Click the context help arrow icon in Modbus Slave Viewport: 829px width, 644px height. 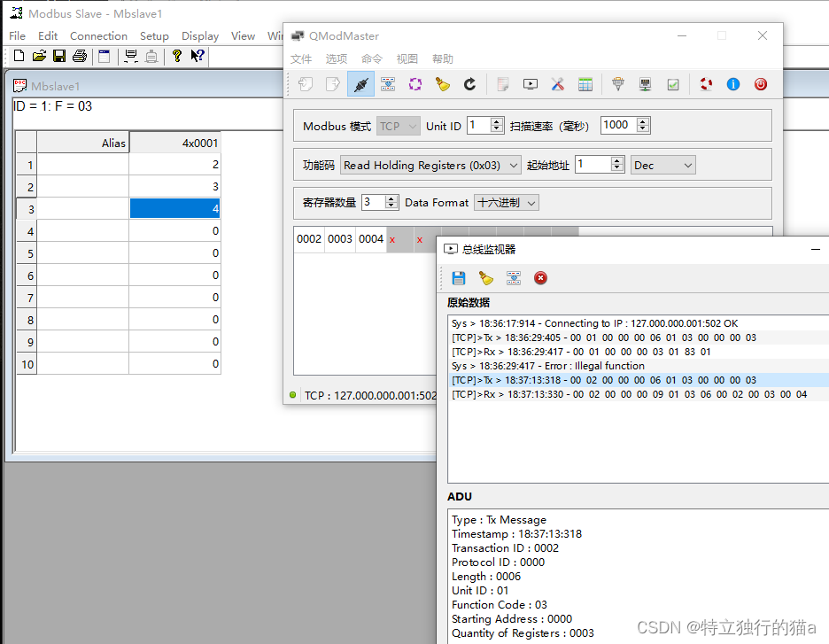tap(198, 56)
